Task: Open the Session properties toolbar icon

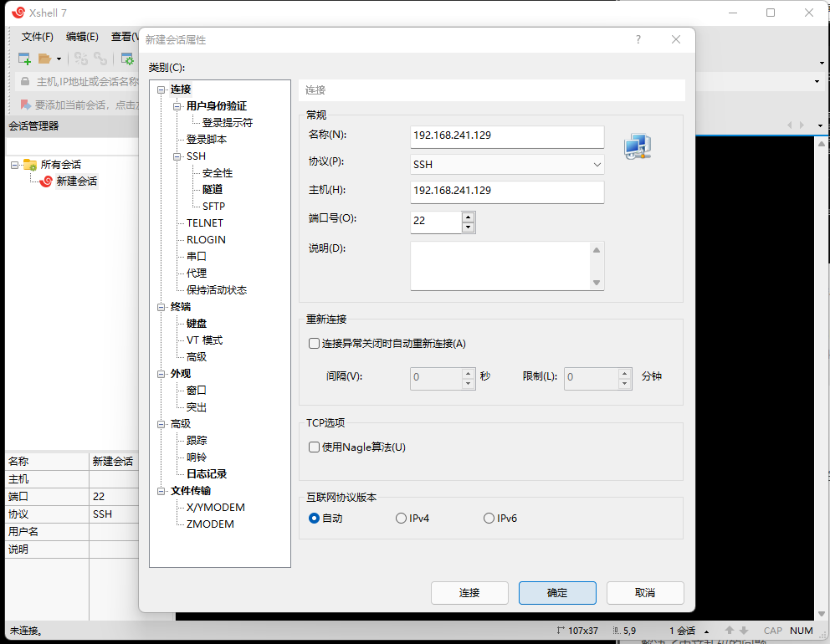Action: point(128,59)
